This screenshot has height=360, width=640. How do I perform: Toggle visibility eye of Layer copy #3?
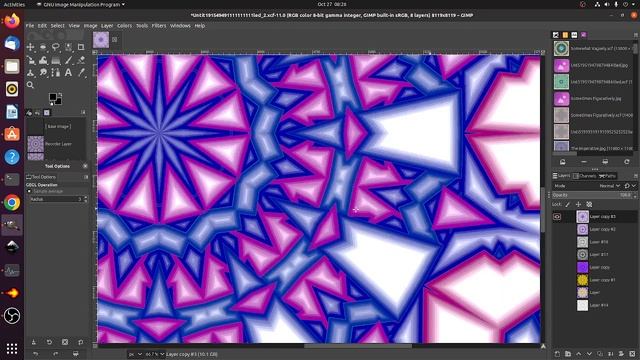pyautogui.click(x=557, y=217)
